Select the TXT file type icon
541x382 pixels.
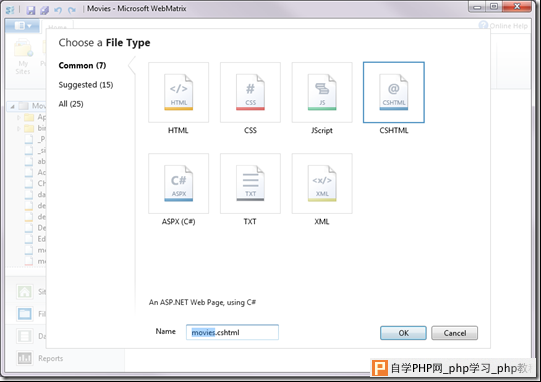250,184
